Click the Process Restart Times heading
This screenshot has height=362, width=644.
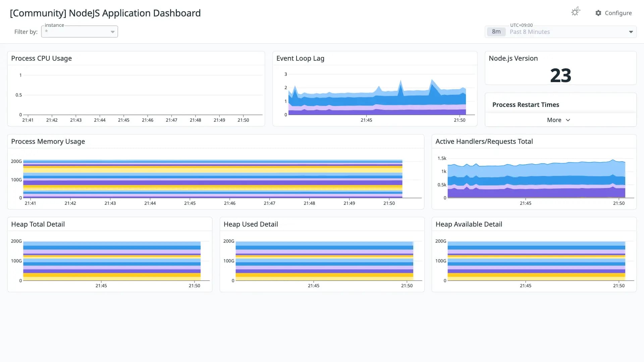click(x=526, y=105)
